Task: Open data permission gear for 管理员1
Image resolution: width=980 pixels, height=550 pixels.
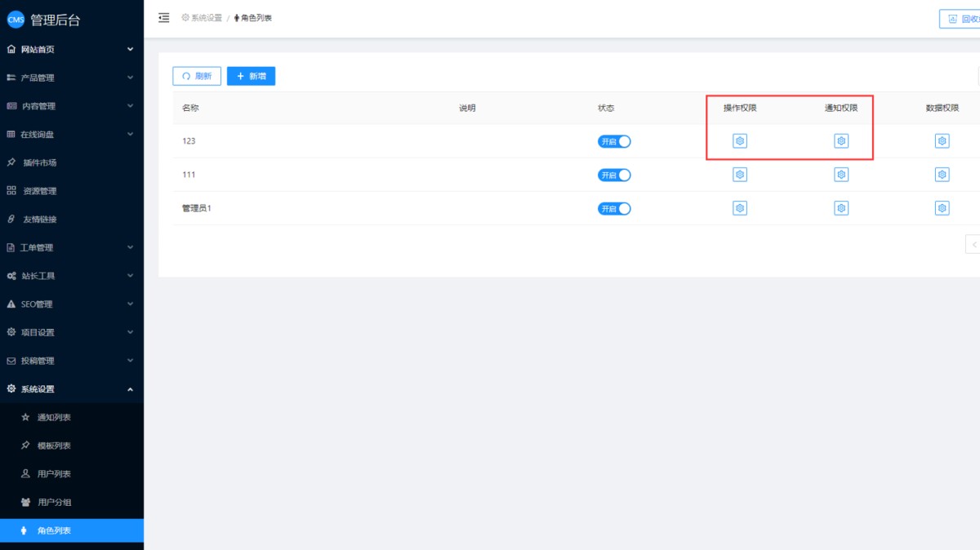Action: tap(942, 208)
